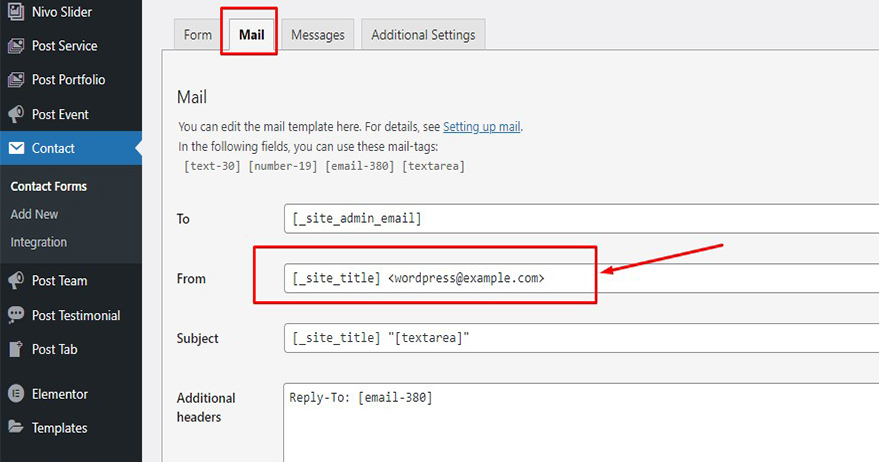Switch to the Form tab
This screenshot has width=879, height=462.
point(198,35)
